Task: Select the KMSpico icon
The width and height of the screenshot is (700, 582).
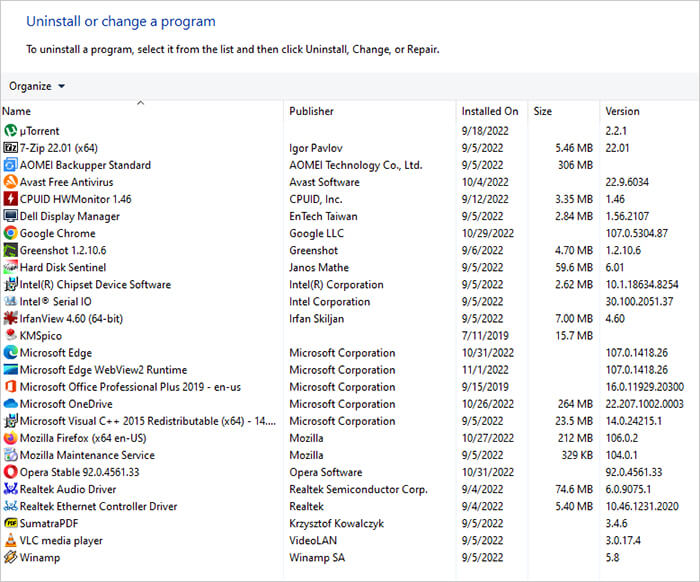Action: 10,335
